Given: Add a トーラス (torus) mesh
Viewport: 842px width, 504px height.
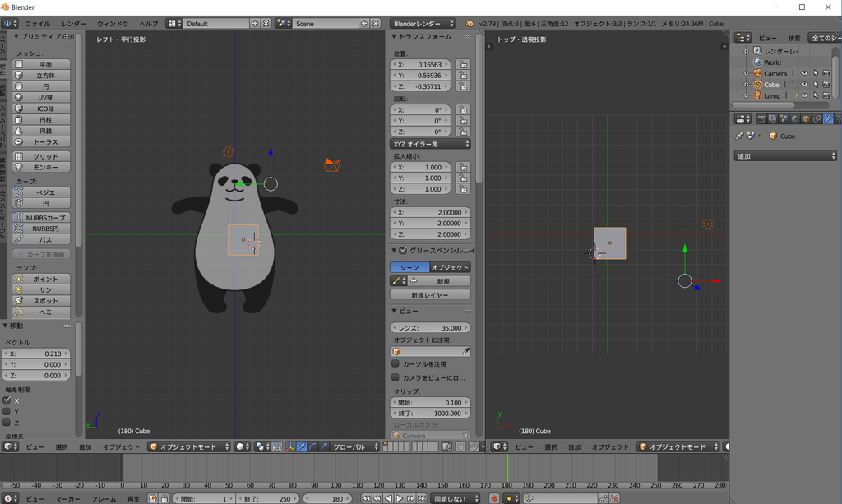Looking at the screenshot, I should coord(41,142).
